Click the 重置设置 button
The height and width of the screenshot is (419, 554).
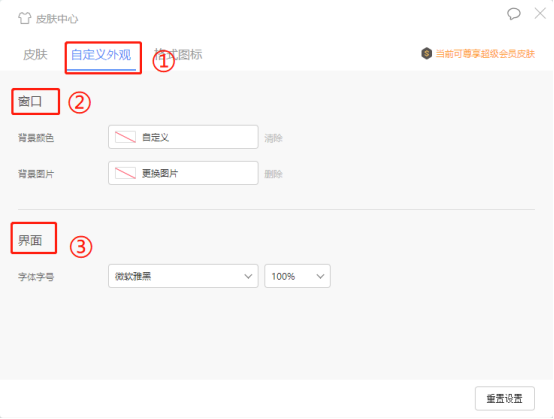(505, 399)
